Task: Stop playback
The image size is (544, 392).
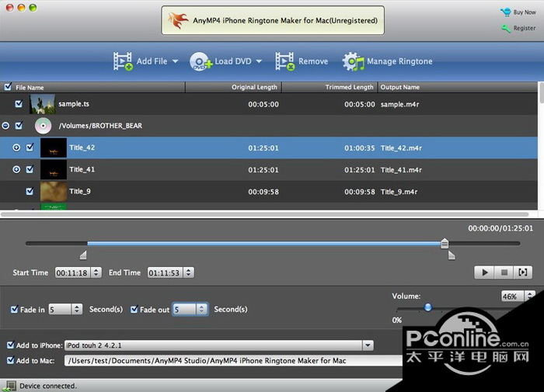Action: tap(504, 272)
